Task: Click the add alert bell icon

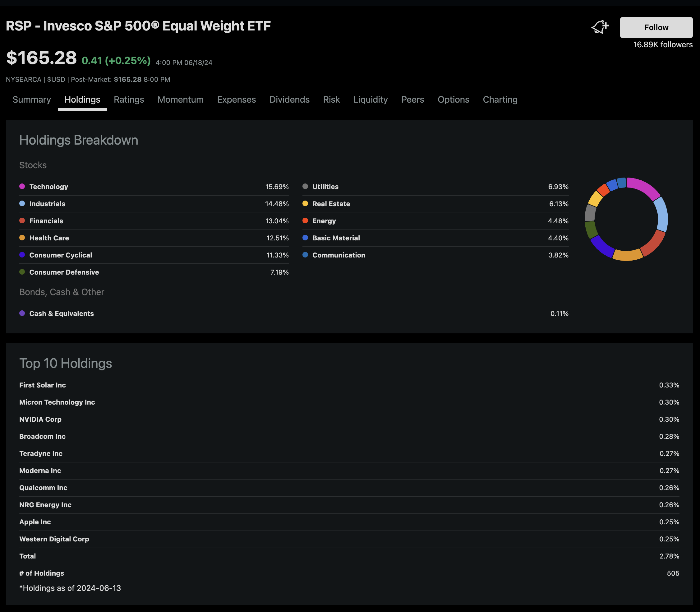Action: tap(600, 27)
